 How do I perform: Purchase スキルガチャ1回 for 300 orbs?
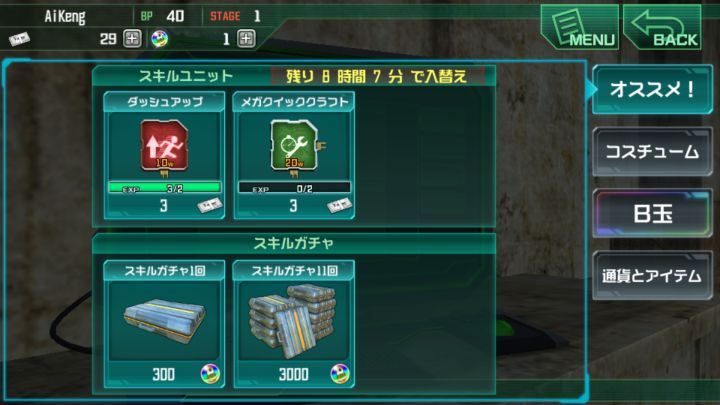pos(164,374)
